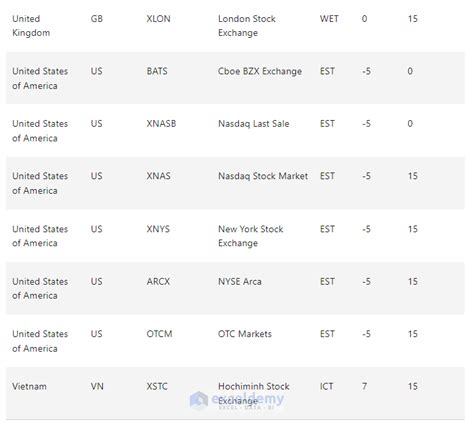
Task: Select the ICT time zone cell
Action: [326, 386]
